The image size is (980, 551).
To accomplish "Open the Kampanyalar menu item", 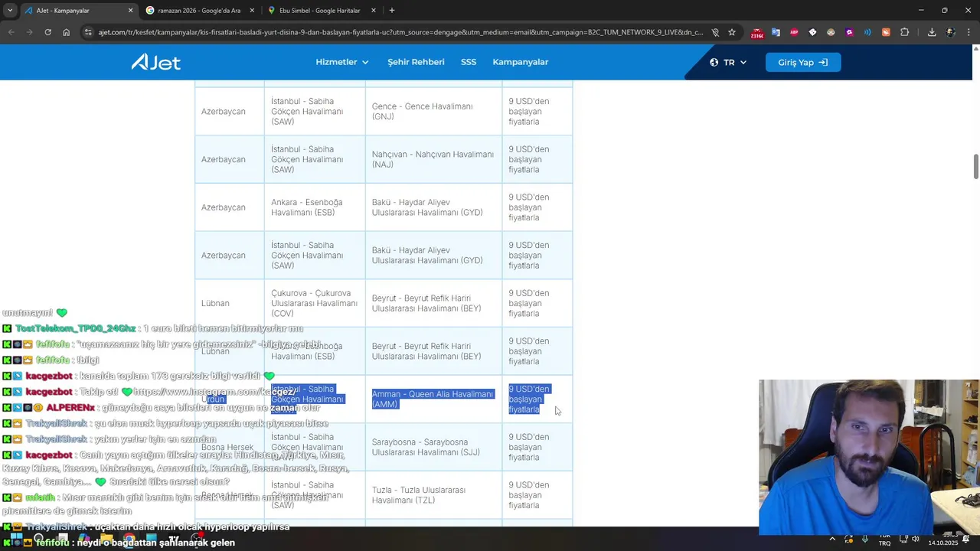I will pyautogui.click(x=521, y=62).
